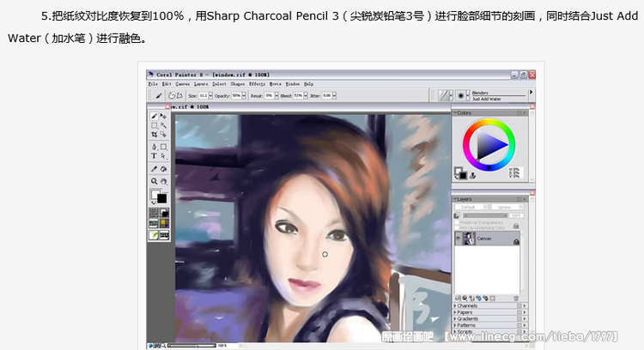
Task: Click the Layer Commands icon in Layers panel
Action: pyautogui.click(x=458, y=299)
